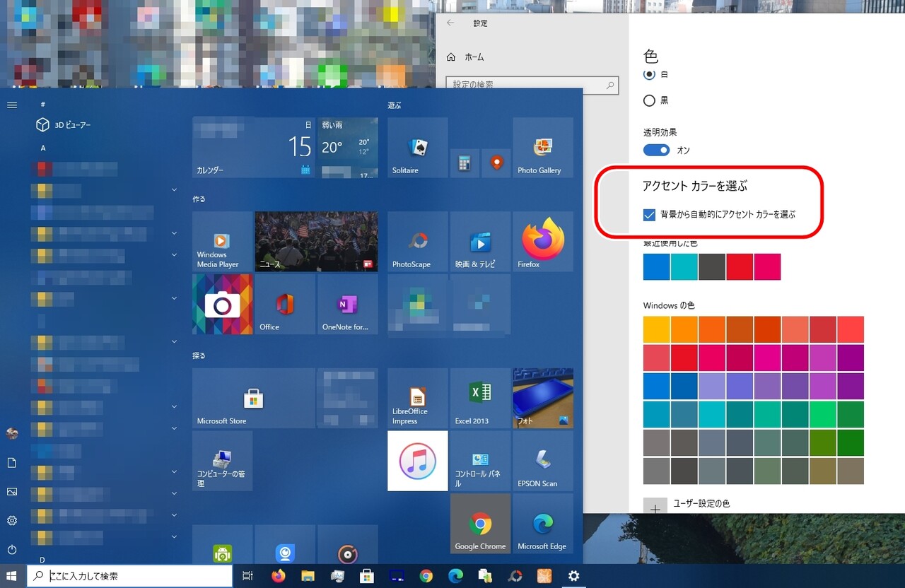
Task: Open the Camera app tile
Action: point(222,305)
